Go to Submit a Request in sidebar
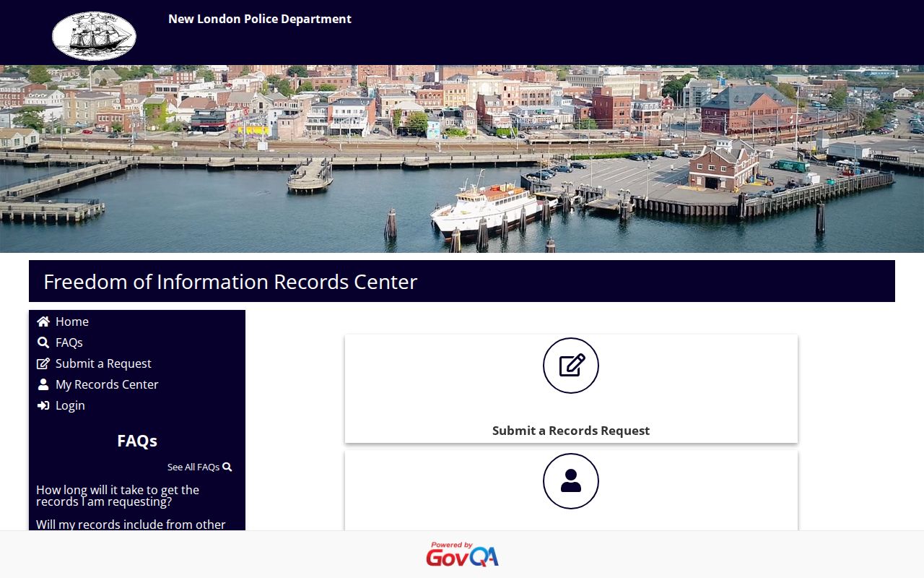The height and width of the screenshot is (578, 924). [x=103, y=363]
